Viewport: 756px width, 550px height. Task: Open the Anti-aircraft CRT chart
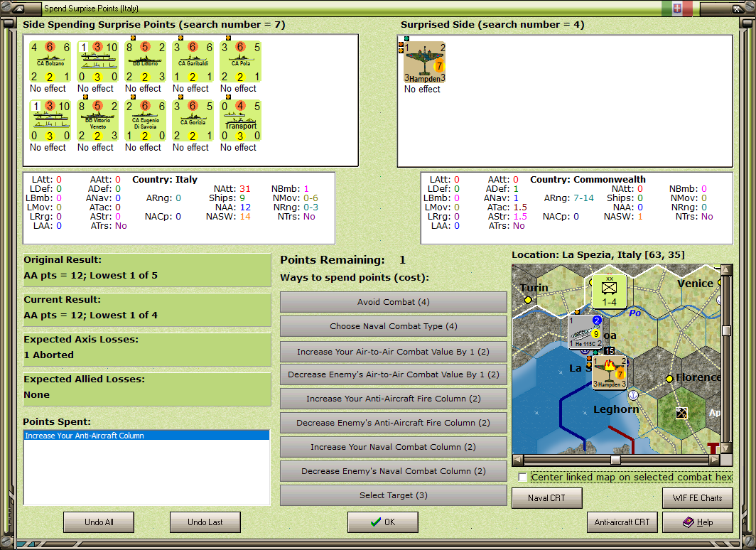pos(622,522)
